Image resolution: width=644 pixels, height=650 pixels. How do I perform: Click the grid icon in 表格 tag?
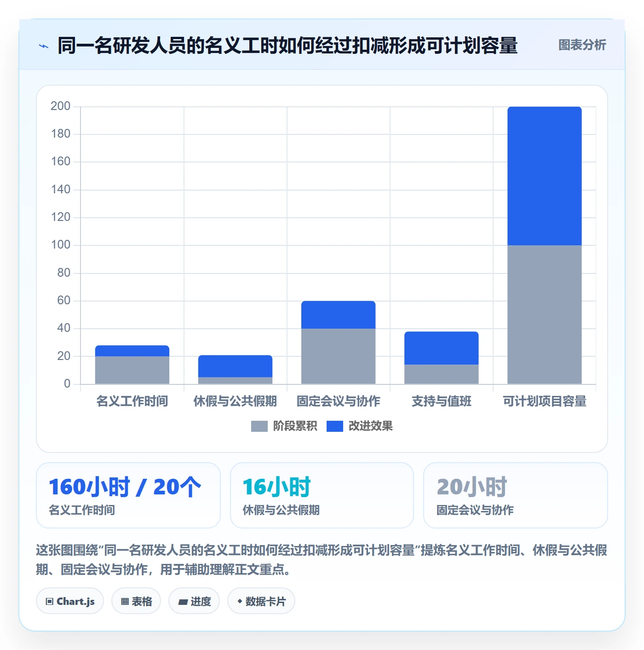125,601
